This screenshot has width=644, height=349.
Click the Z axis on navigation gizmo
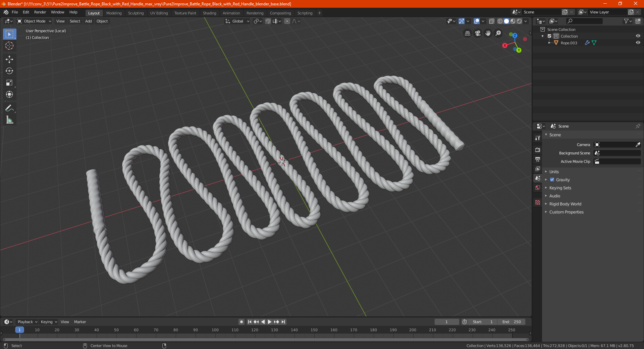pos(515,35)
